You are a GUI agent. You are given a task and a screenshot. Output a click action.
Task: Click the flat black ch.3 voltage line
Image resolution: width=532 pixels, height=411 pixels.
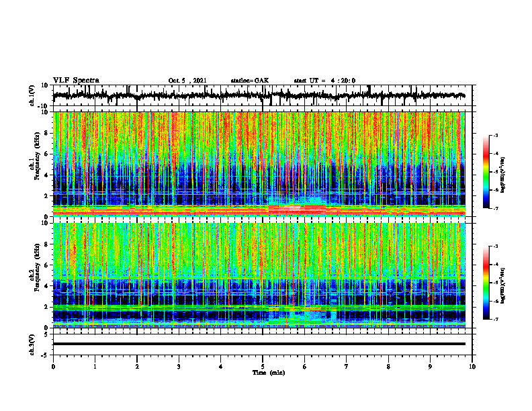coord(259,344)
